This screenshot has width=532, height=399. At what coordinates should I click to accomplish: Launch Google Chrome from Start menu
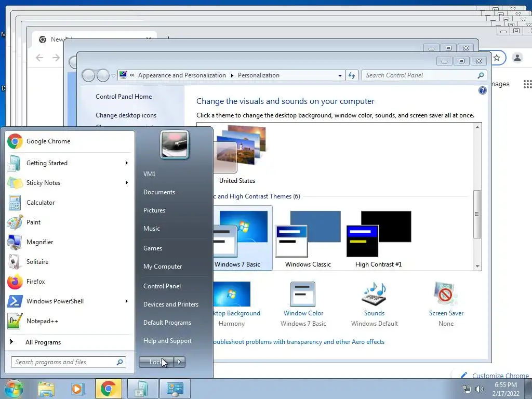pos(70,141)
